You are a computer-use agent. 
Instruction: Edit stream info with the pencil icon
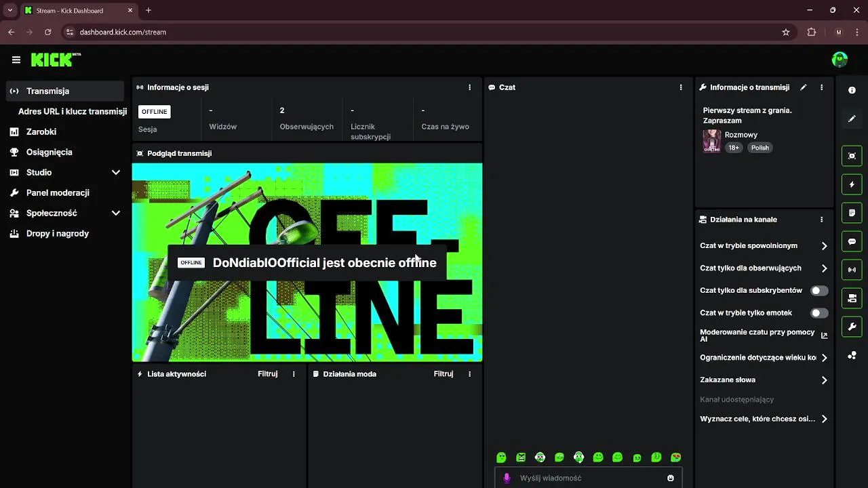[x=804, y=87]
